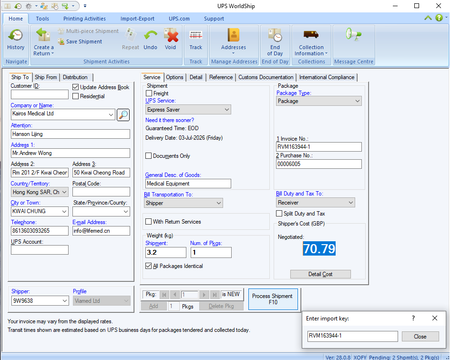Screen dimensions: 450x360
Task: Click the Telephone input field
Action: [40, 231]
